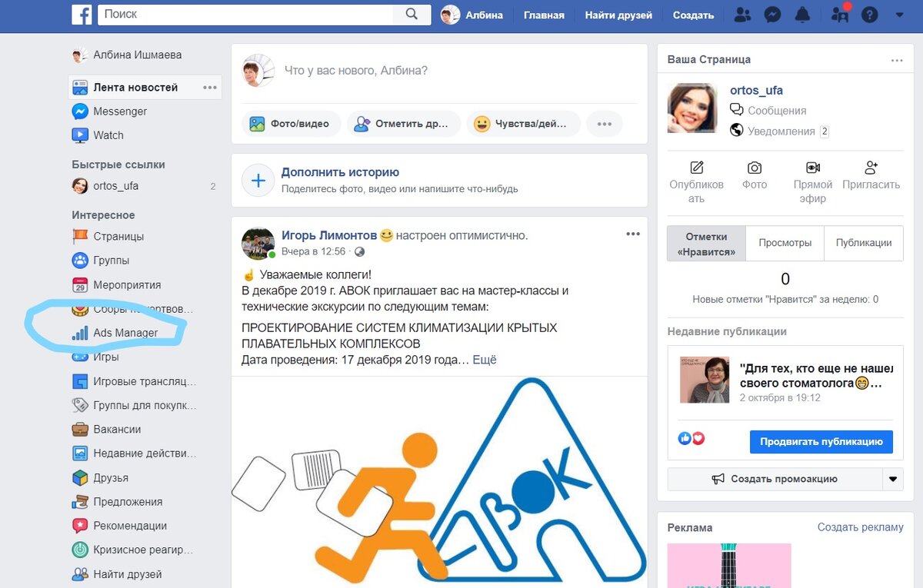Click the Фото camera icon in page panel
The image size is (923, 588).
pos(755,168)
